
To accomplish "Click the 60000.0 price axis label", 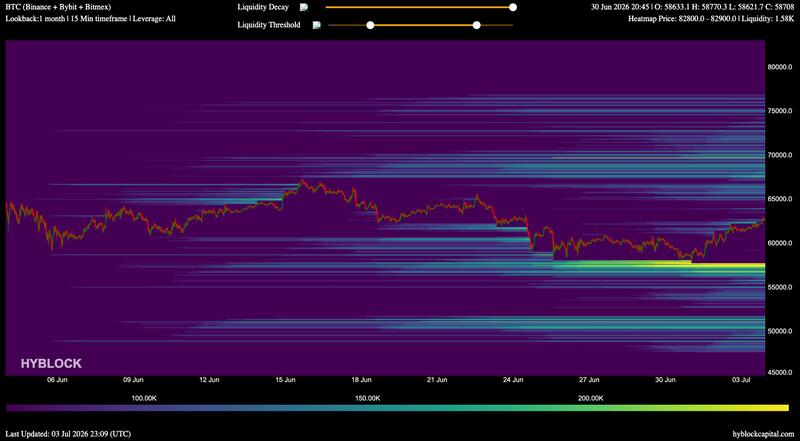I will [x=780, y=243].
